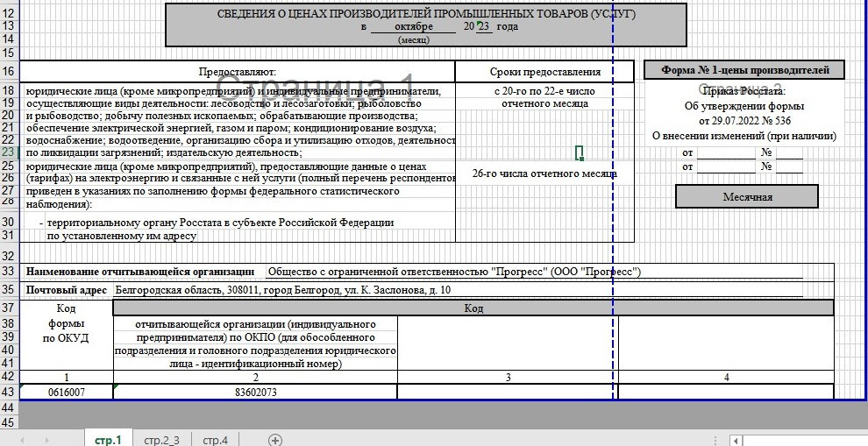This screenshot has width=868, height=446.
Task: Click the year cell '23'
Action: coord(484,26)
